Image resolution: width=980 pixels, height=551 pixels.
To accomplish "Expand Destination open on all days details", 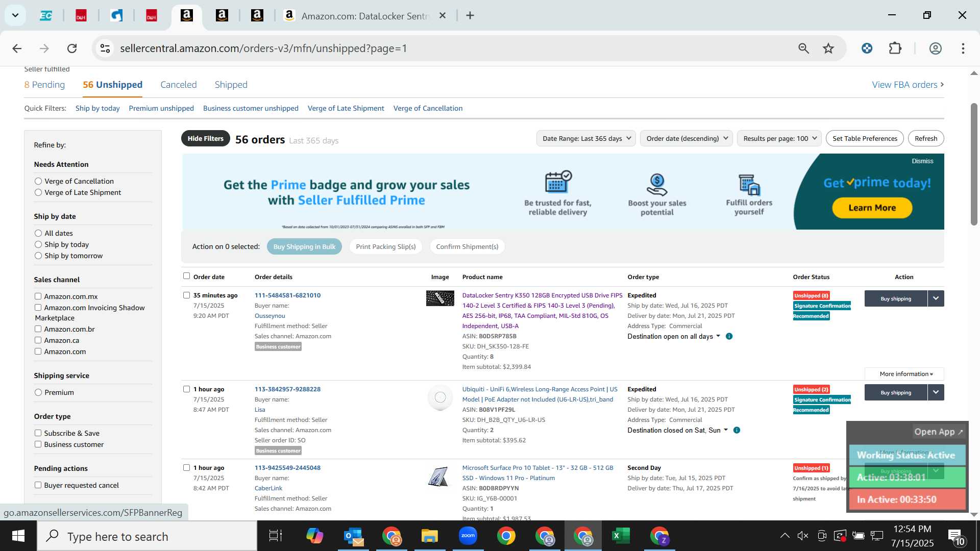I will click(x=674, y=336).
